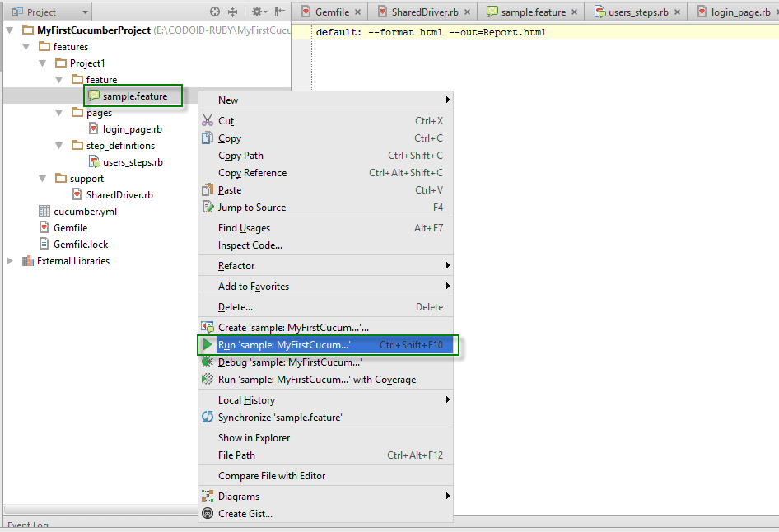Open the Refactor submenu
The height and width of the screenshot is (532, 779).
(x=239, y=265)
